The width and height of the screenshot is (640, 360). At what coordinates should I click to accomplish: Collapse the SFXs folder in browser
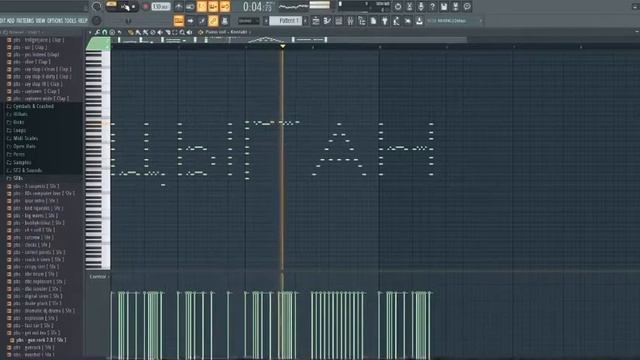(15, 178)
